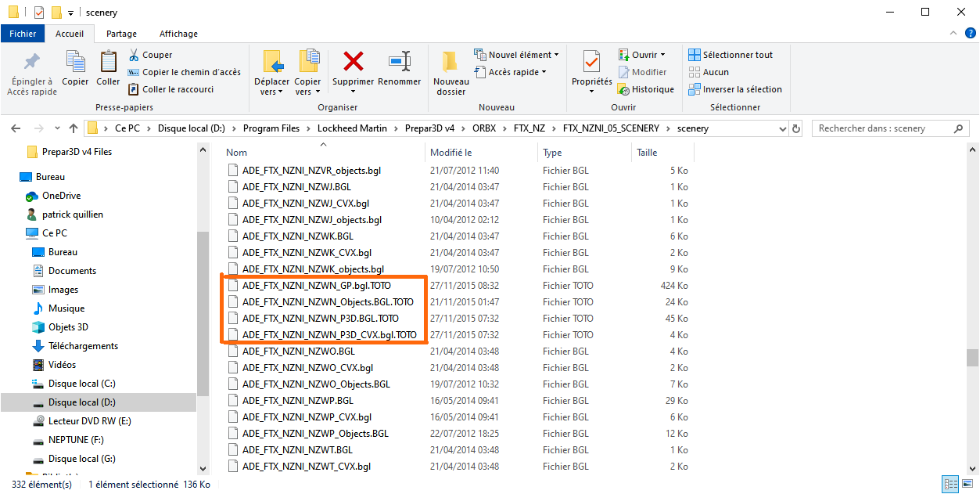980x494 pixels.
Task: Expand address bar history dropdown
Action: (x=783, y=128)
